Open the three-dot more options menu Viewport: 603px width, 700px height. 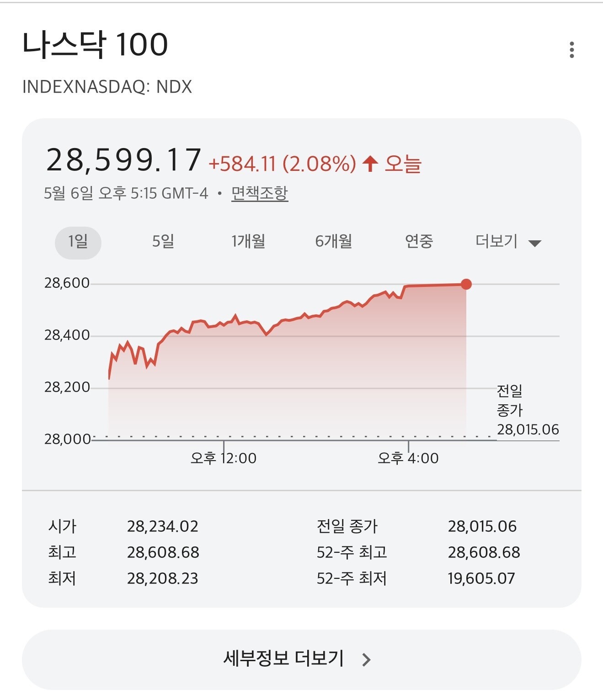tap(571, 50)
